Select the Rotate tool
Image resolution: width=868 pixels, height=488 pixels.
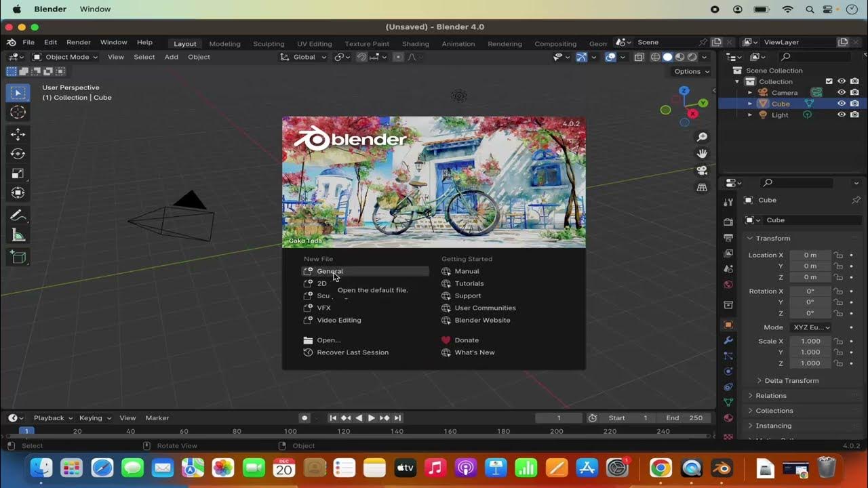point(18,154)
